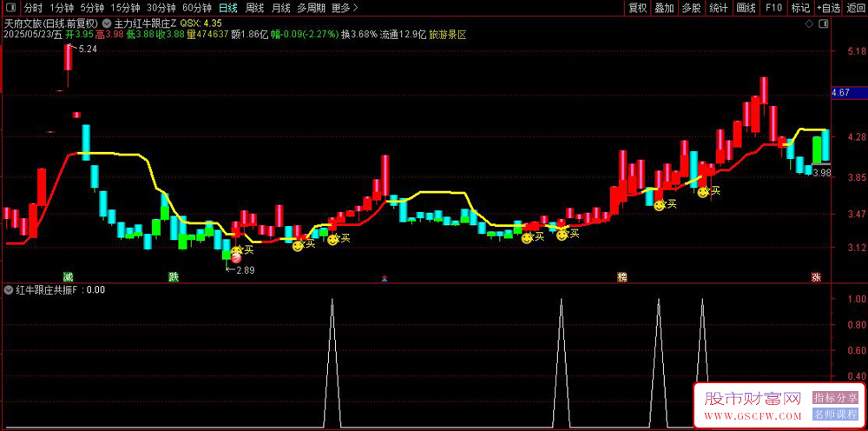Open the 统计 statistics tool
Image resolution: width=868 pixels, height=431 pixels.
pos(719,8)
